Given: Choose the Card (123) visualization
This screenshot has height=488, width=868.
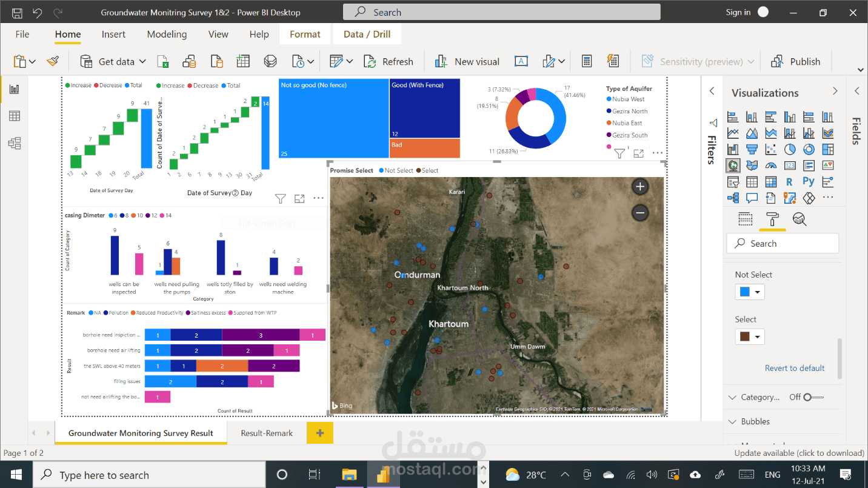Looking at the screenshot, I should coord(790,165).
